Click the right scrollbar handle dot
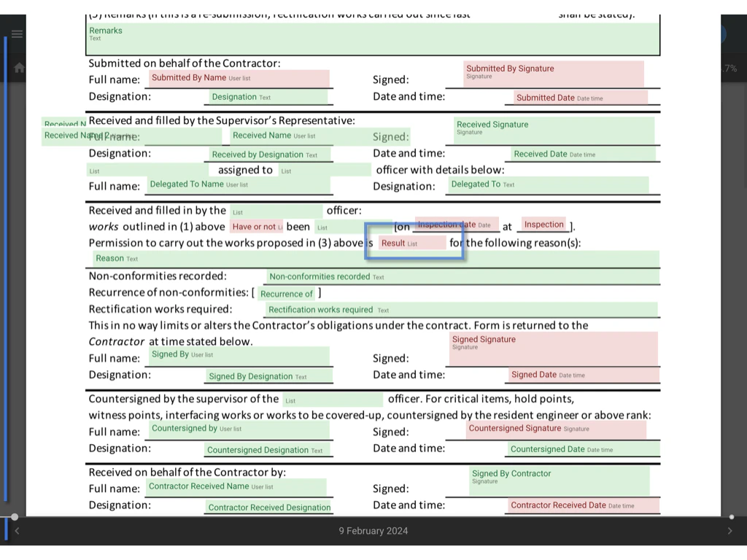The width and height of the screenshot is (747, 560). [x=732, y=517]
